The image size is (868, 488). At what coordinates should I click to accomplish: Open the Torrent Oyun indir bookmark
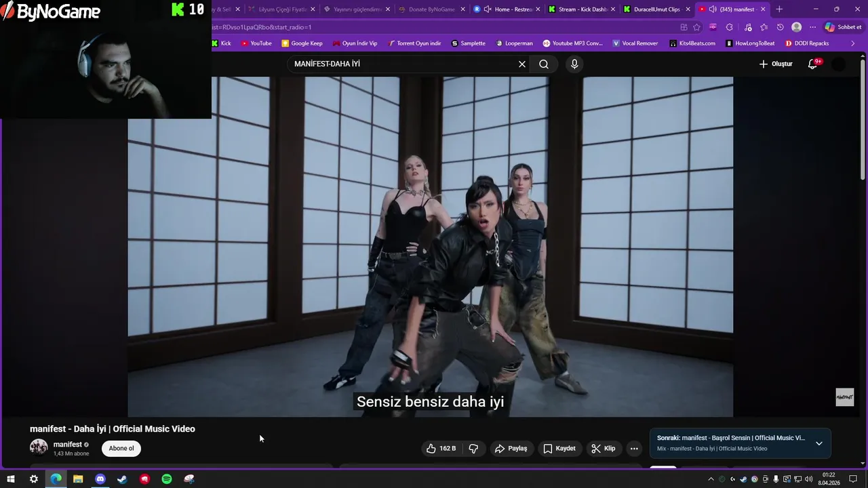click(x=414, y=43)
